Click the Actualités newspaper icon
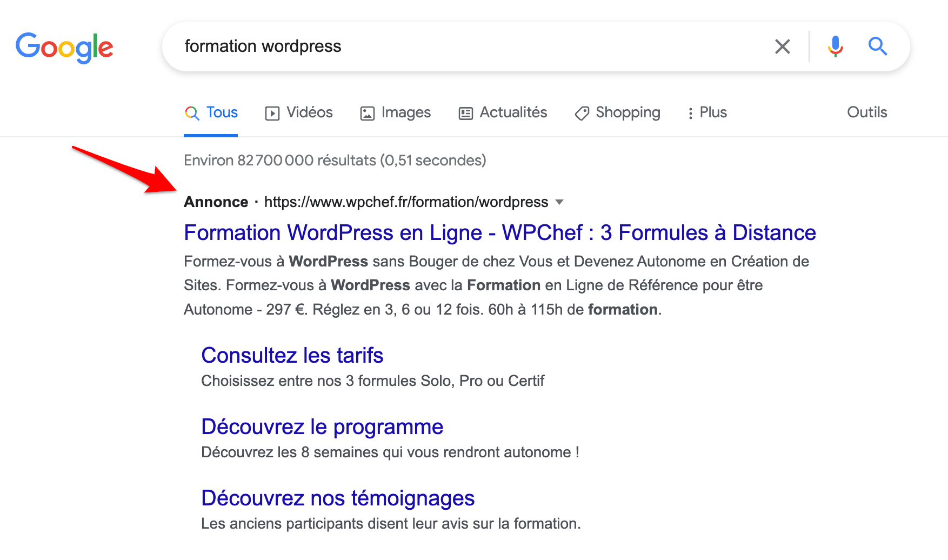The width and height of the screenshot is (948, 560). pos(465,114)
